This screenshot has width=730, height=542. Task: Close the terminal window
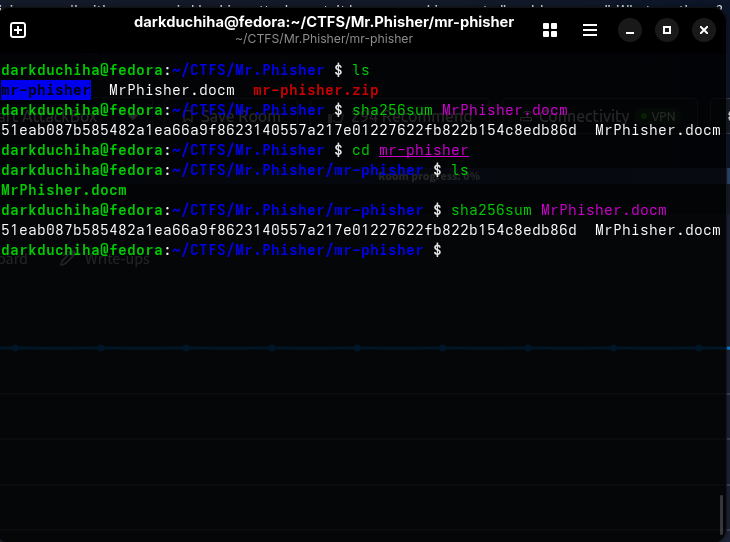point(704,30)
